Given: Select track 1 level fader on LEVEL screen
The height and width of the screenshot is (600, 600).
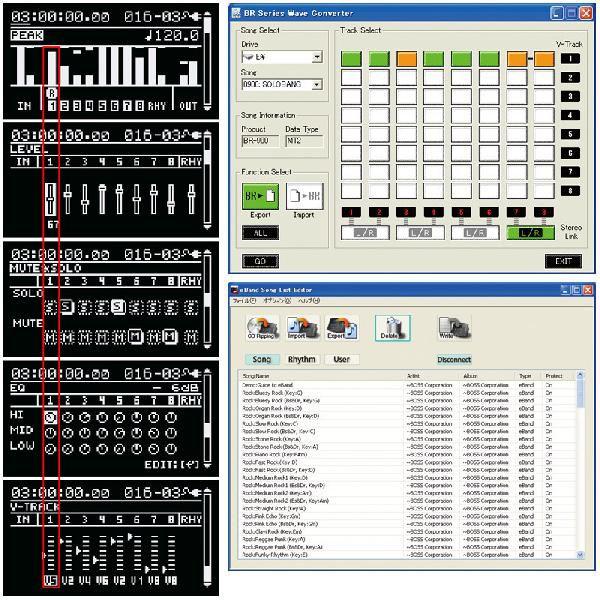Looking at the screenshot, I should pos(51,199).
